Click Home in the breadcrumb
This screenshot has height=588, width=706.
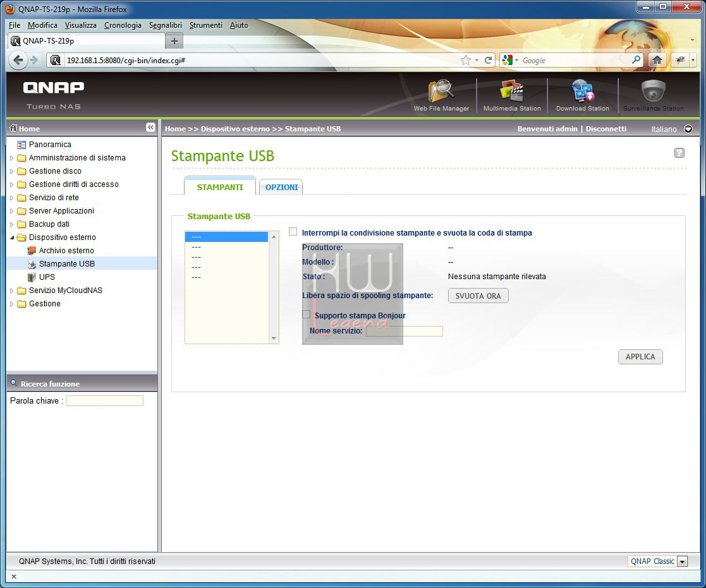[175, 129]
